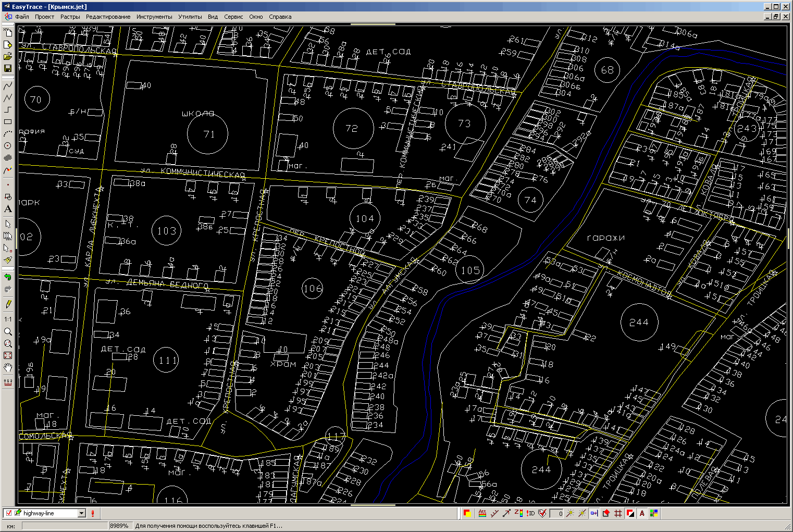
Task: Select the arc drawing tool
Action: 8,134
